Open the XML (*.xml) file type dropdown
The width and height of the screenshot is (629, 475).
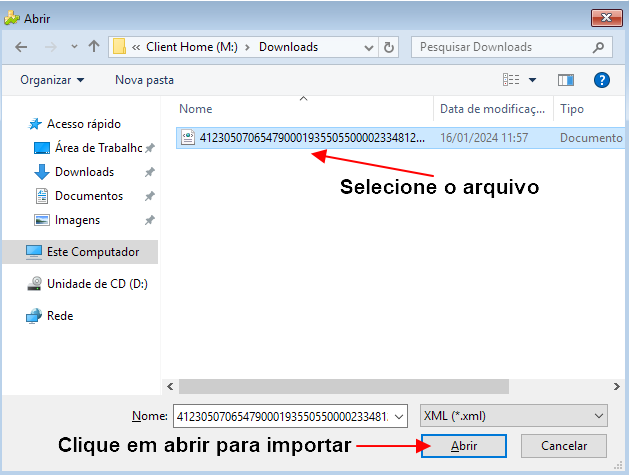(x=513, y=416)
